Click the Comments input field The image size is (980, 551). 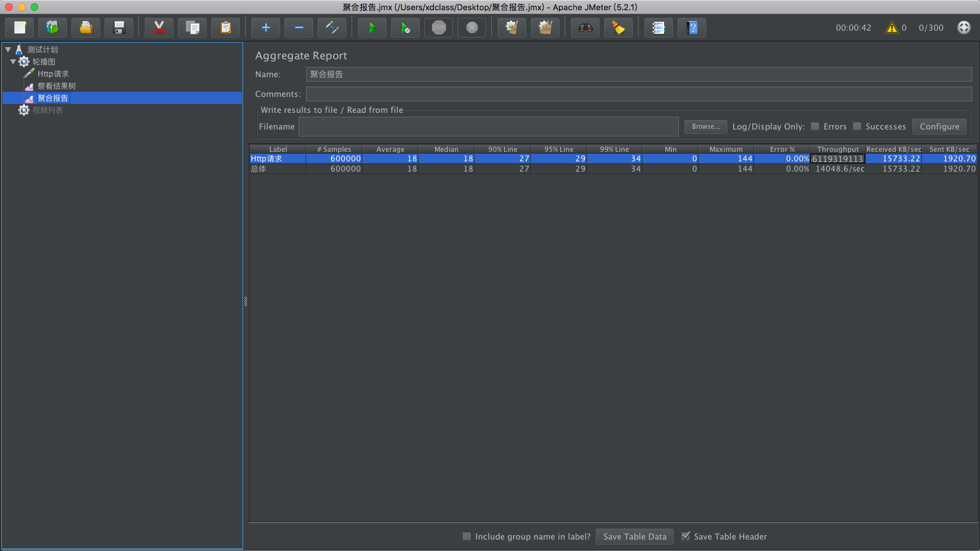639,94
